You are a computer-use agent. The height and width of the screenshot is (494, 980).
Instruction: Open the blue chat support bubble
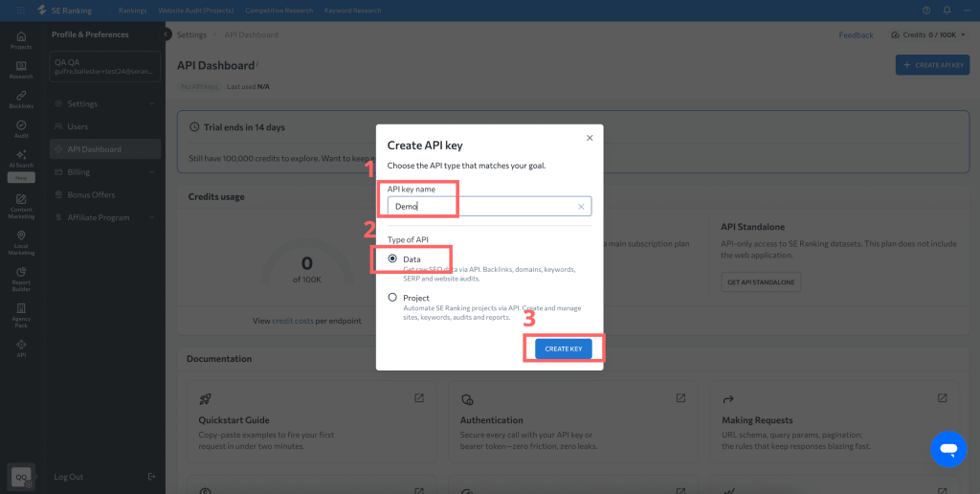[x=948, y=448]
